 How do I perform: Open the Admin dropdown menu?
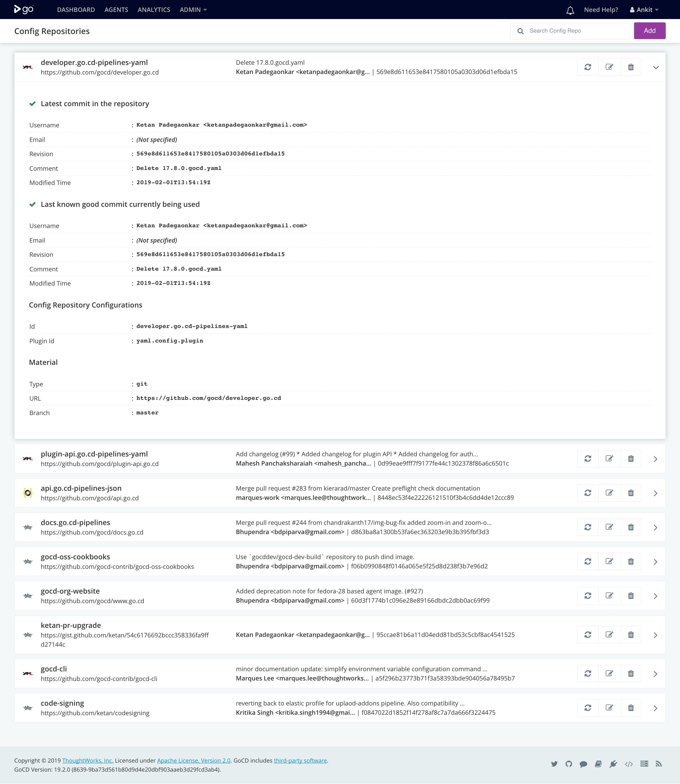[x=193, y=10]
